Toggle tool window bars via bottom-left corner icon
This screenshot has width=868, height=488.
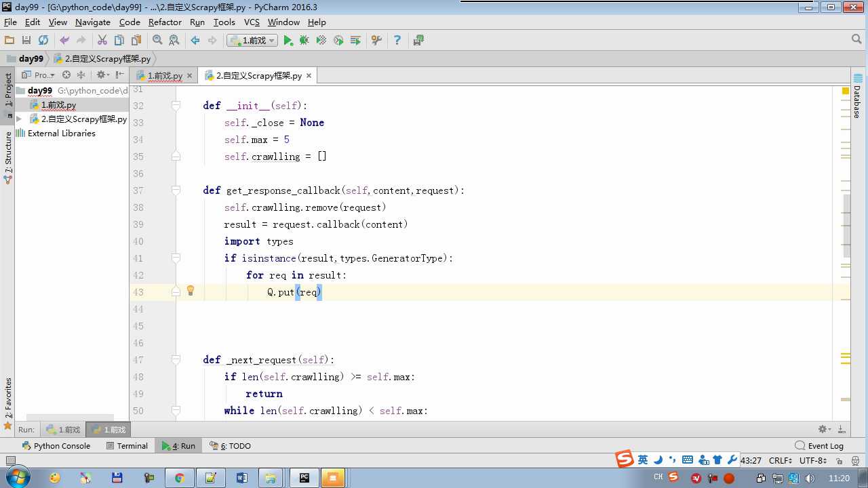coord(10,461)
